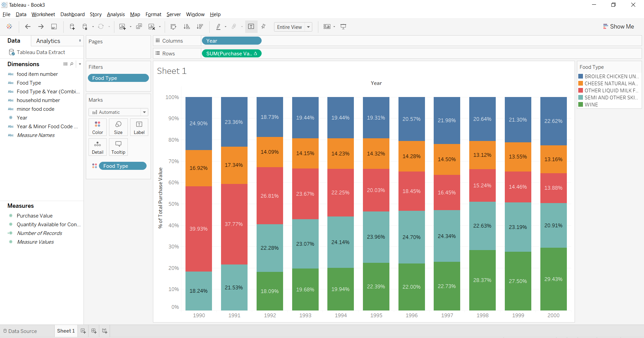This screenshot has width=644, height=338.
Task: Toggle the Undo arrow in the toolbar
Action: tap(28, 27)
